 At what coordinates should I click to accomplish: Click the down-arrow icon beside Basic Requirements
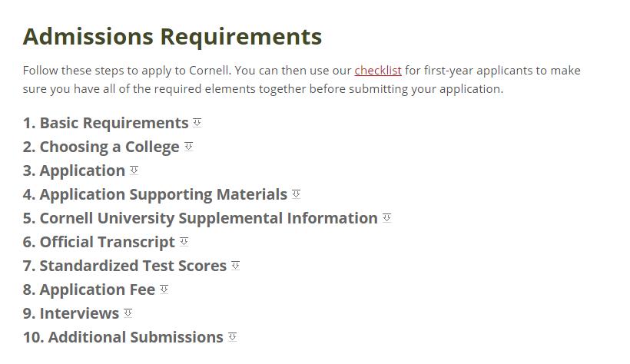coord(197,122)
